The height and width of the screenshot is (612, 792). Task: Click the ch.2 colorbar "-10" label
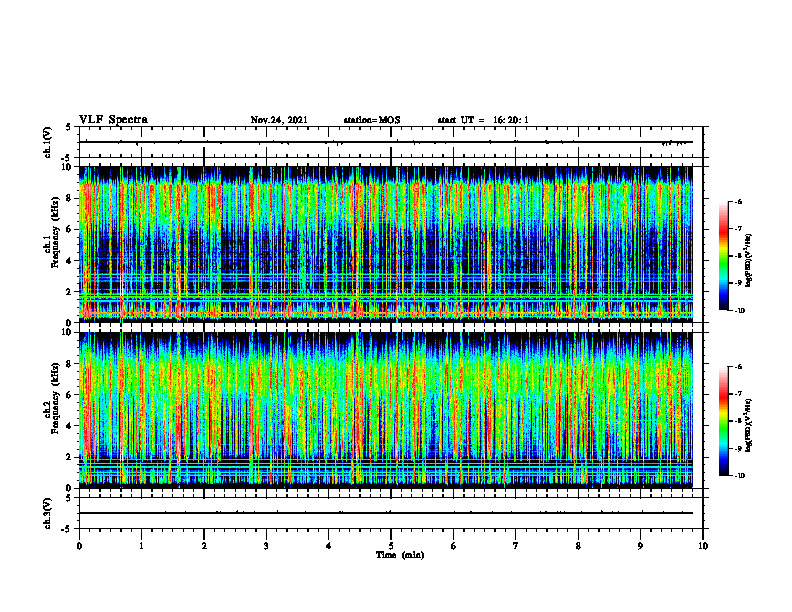coord(740,476)
